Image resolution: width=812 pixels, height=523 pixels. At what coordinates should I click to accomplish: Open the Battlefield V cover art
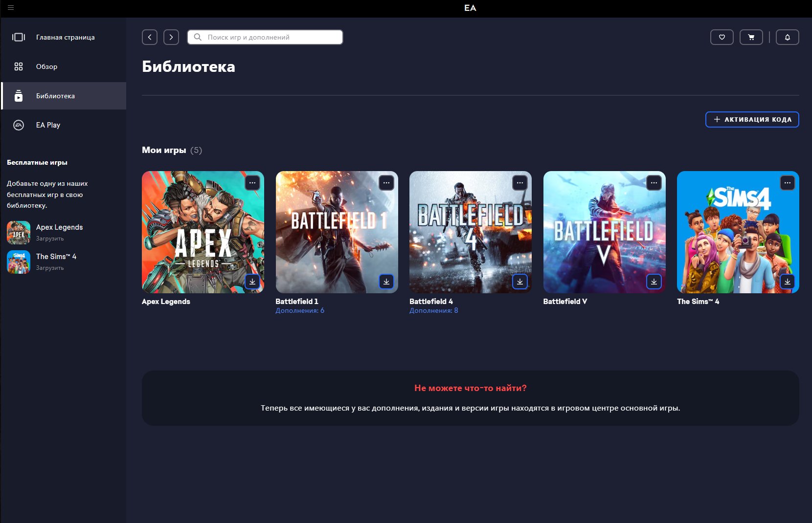[x=605, y=232]
